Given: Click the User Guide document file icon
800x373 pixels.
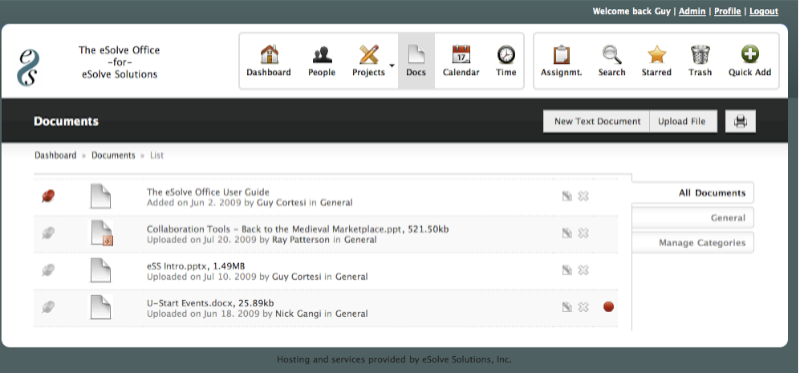Looking at the screenshot, I should 101,196.
